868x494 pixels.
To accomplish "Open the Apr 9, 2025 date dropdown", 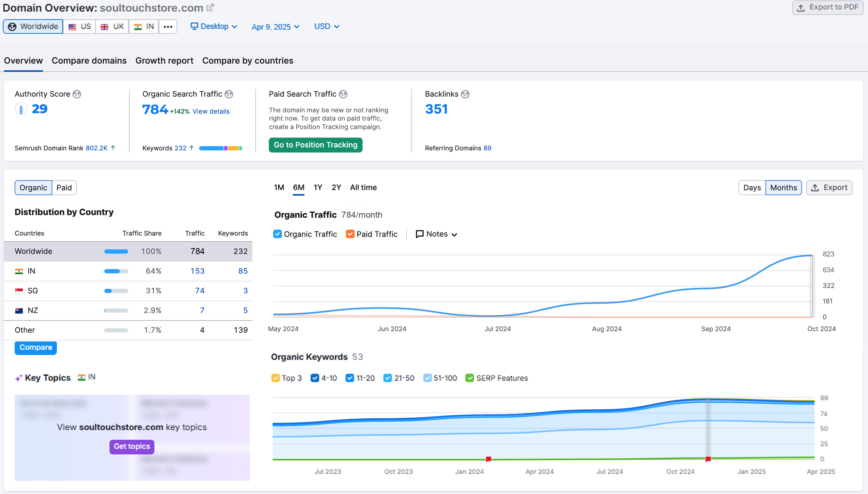I will point(276,27).
